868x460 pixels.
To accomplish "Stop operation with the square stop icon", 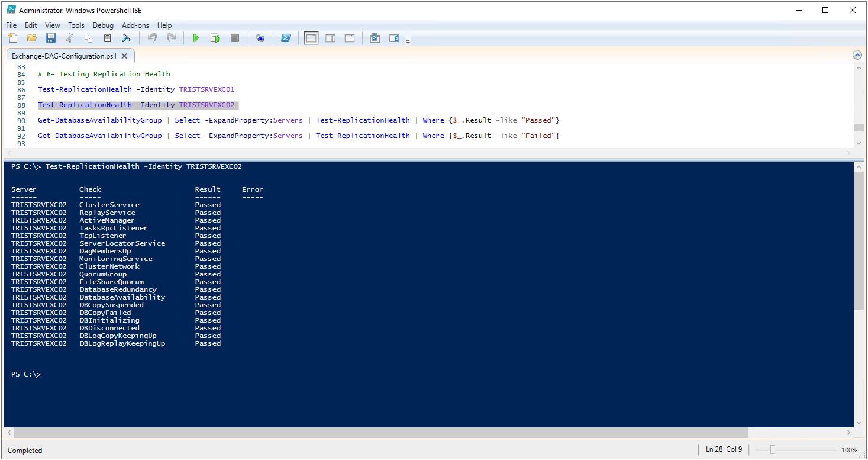I will [x=234, y=38].
